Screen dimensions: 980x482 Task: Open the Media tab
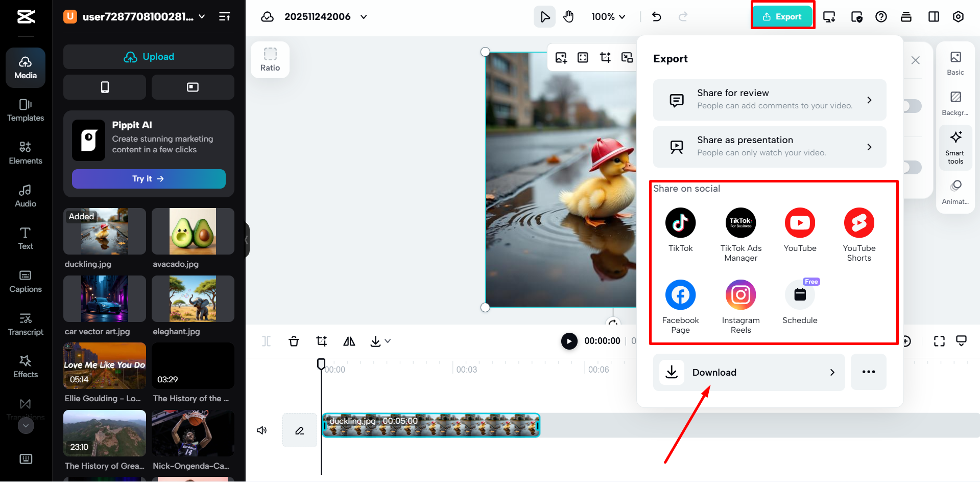(26, 67)
